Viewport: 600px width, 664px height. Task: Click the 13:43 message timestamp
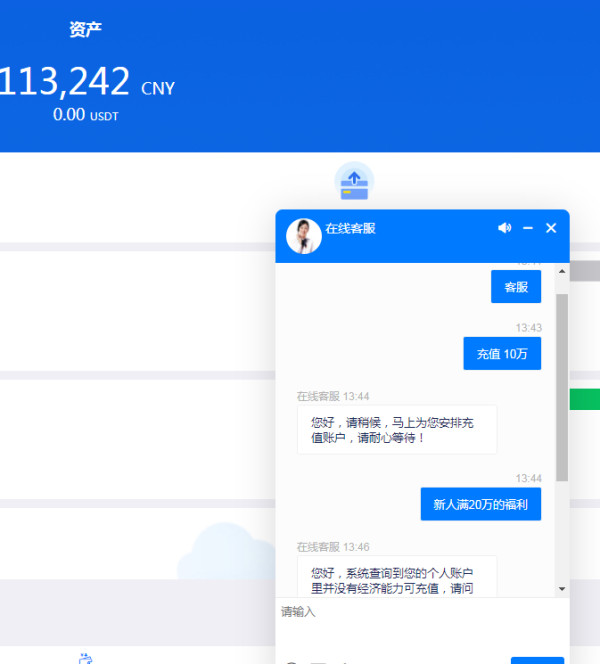pos(528,328)
